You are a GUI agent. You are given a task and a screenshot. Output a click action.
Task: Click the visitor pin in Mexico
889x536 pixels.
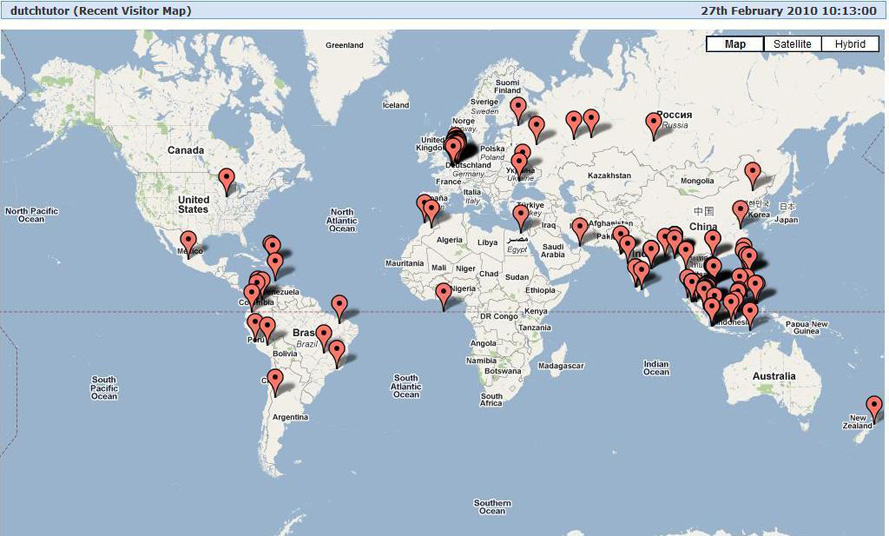coord(188,244)
